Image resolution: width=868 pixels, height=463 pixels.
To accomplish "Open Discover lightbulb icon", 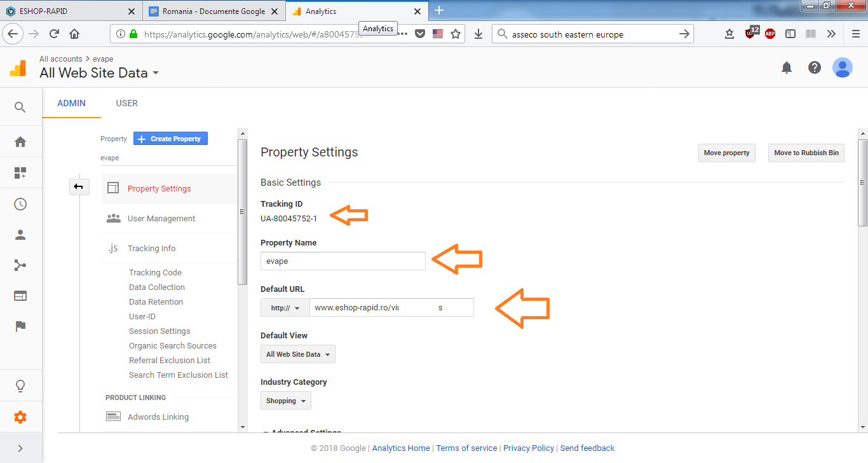I will coord(20,385).
